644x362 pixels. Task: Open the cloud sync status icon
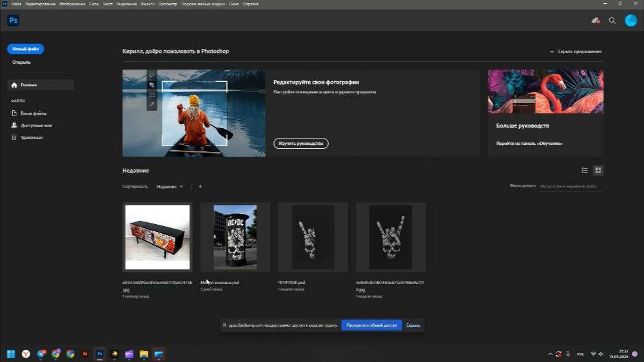tap(596, 21)
